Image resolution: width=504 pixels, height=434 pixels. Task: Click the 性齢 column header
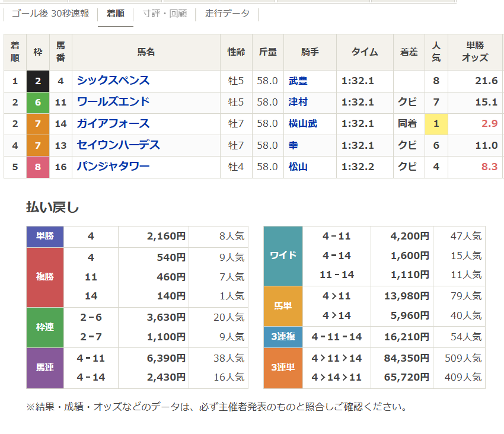click(x=236, y=52)
